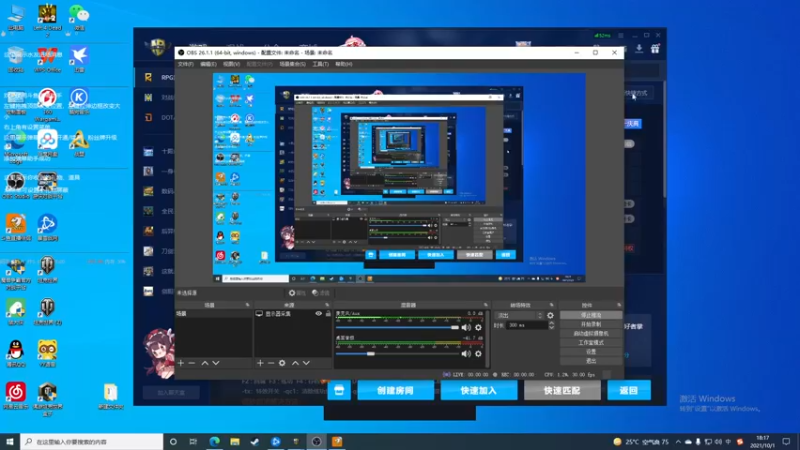Launch the WPS Office desktop shortcut
The height and width of the screenshot is (450, 800).
[x=47, y=59]
